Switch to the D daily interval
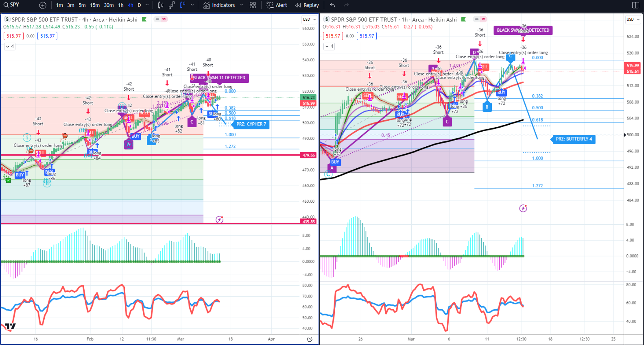 pos(139,5)
